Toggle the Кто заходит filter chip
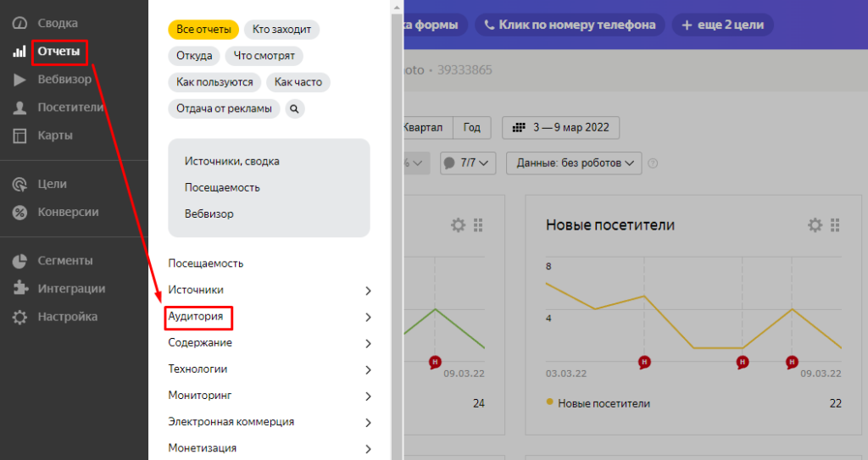 point(281,30)
